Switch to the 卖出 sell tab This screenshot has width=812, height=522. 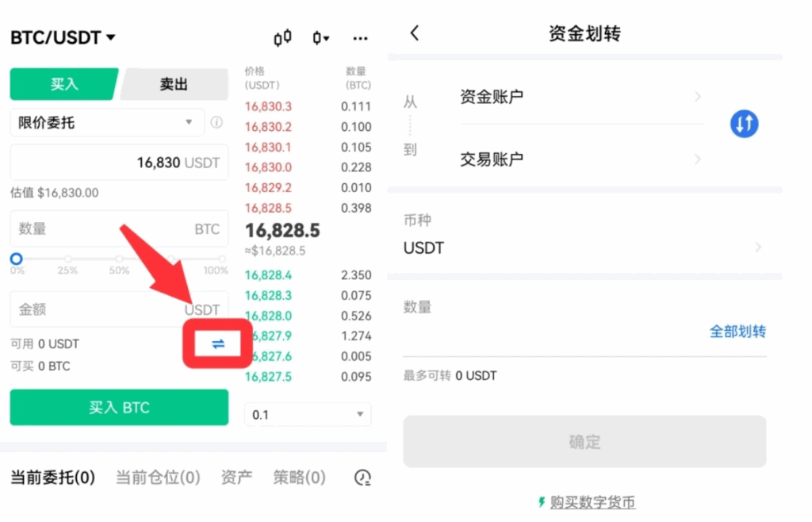coord(174,84)
